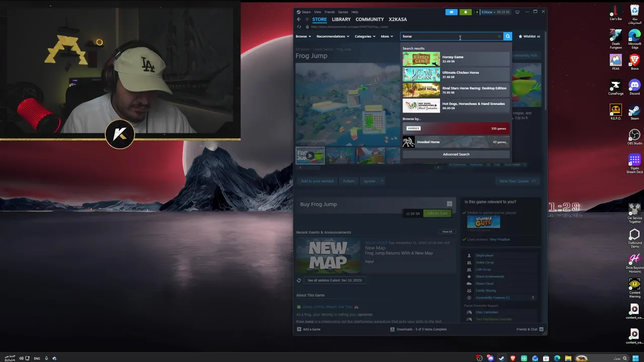
Task: Open the View menu
Action: pos(317,12)
